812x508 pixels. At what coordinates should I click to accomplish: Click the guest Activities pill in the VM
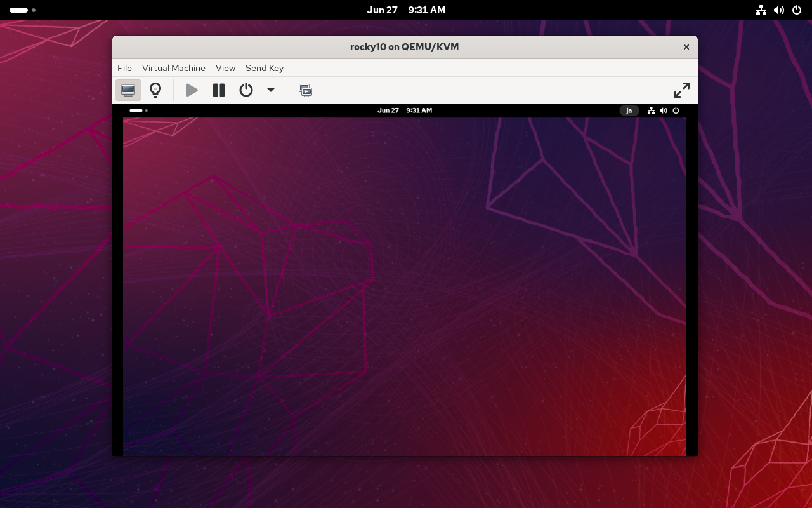pyautogui.click(x=136, y=110)
